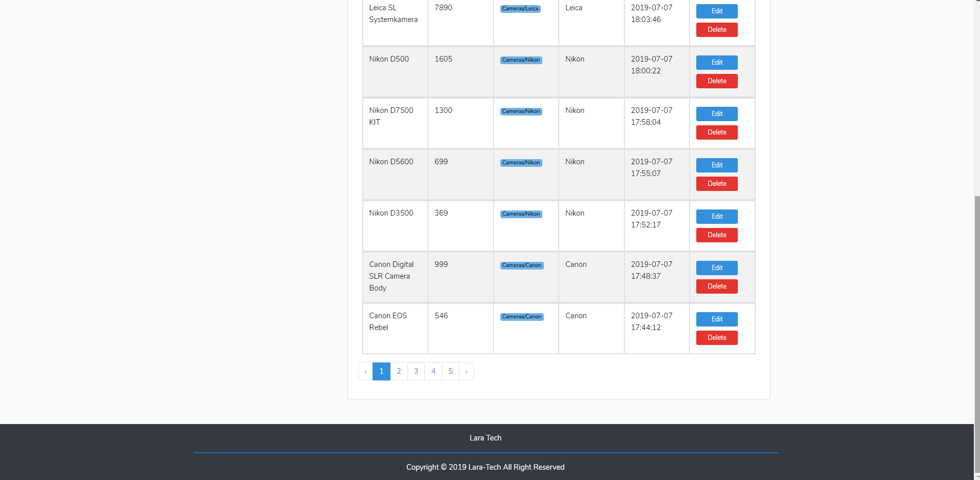Delete Canon Digital SLR Camera Body
The width and height of the screenshot is (980, 480).
coord(717,286)
